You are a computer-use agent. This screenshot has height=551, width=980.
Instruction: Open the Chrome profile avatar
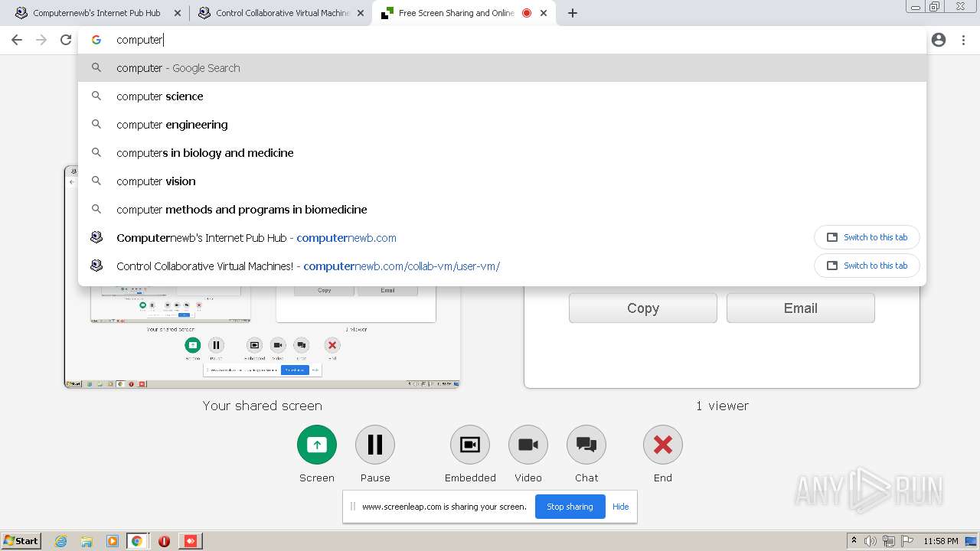point(939,40)
